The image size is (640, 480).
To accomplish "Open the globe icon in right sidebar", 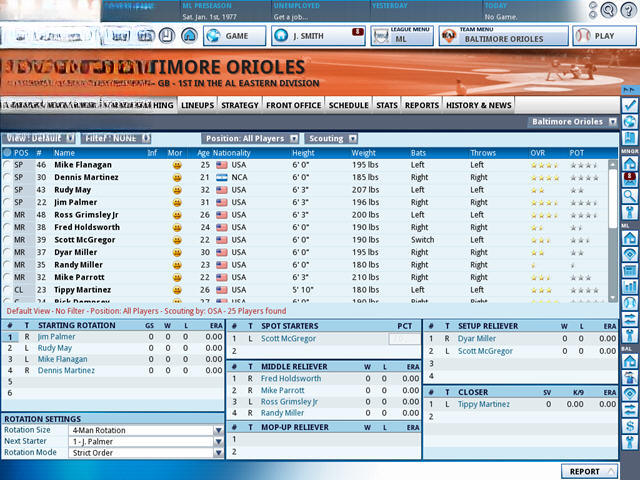I will click(630, 121).
